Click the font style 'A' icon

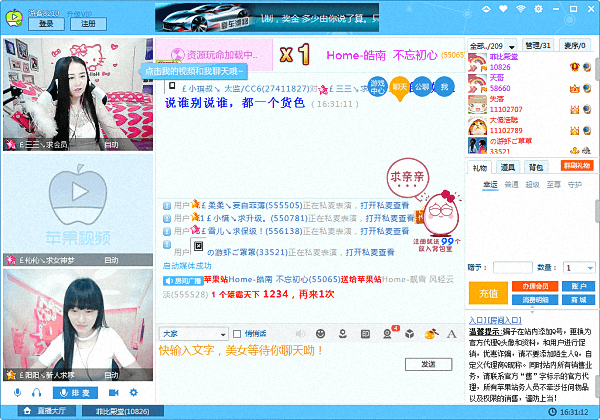pos(451,333)
